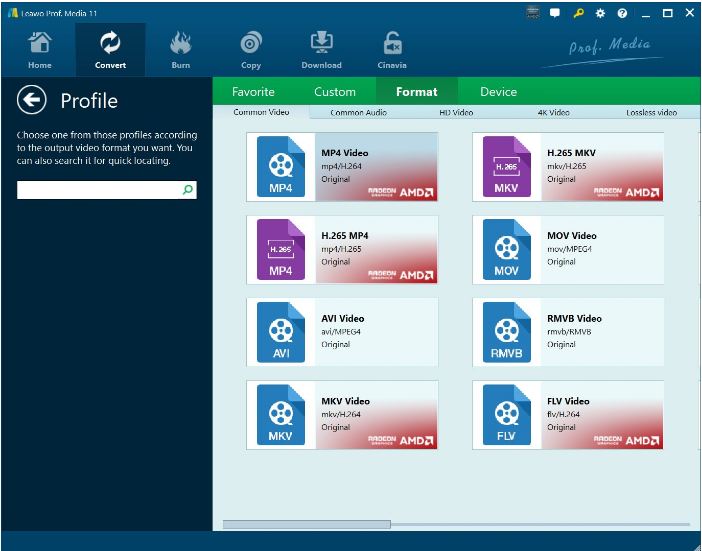Select the Format tab
Screen dimensions: 702x551
coord(416,91)
